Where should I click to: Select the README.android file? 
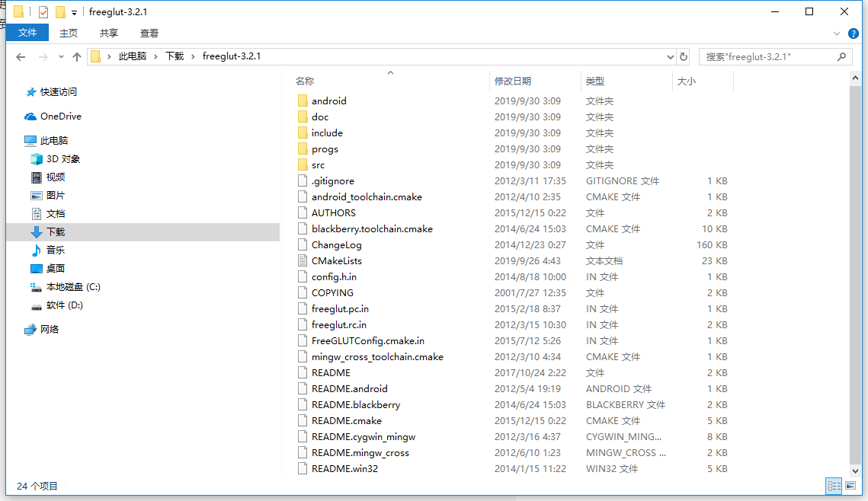tap(349, 389)
